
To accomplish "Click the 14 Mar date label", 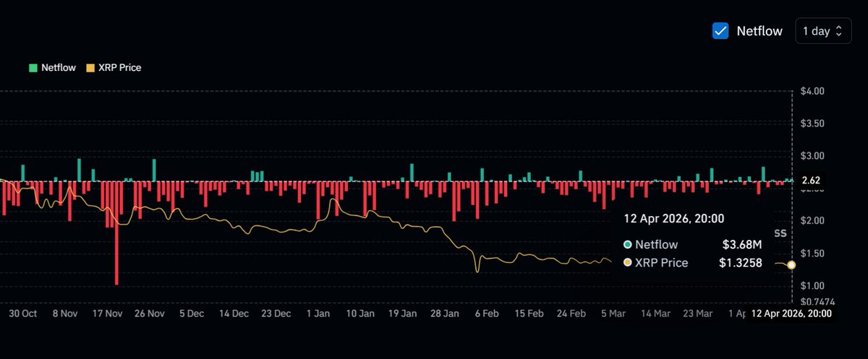I will [656, 314].
